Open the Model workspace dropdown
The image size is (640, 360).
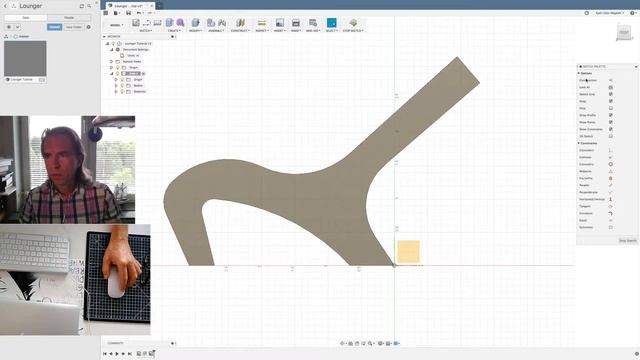pyautogui.click(x=116, y=25)
